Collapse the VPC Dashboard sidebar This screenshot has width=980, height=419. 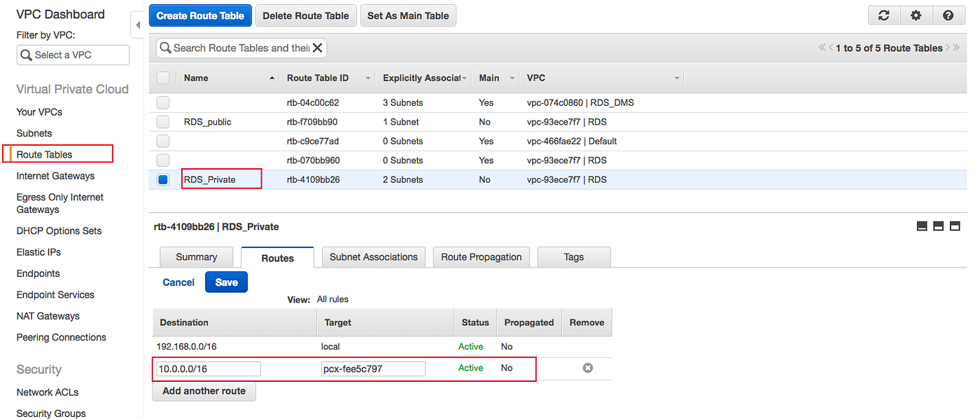[137, 23]
